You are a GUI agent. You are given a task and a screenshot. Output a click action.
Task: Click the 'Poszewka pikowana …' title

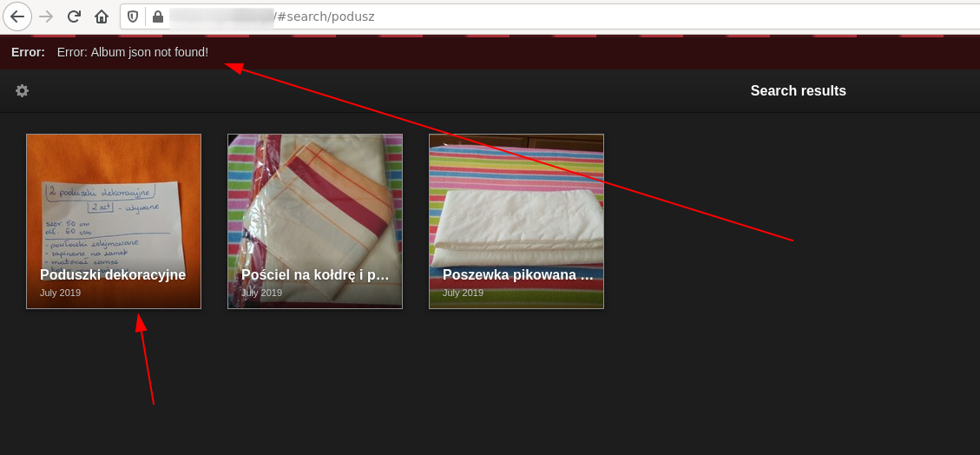(517, 274)
